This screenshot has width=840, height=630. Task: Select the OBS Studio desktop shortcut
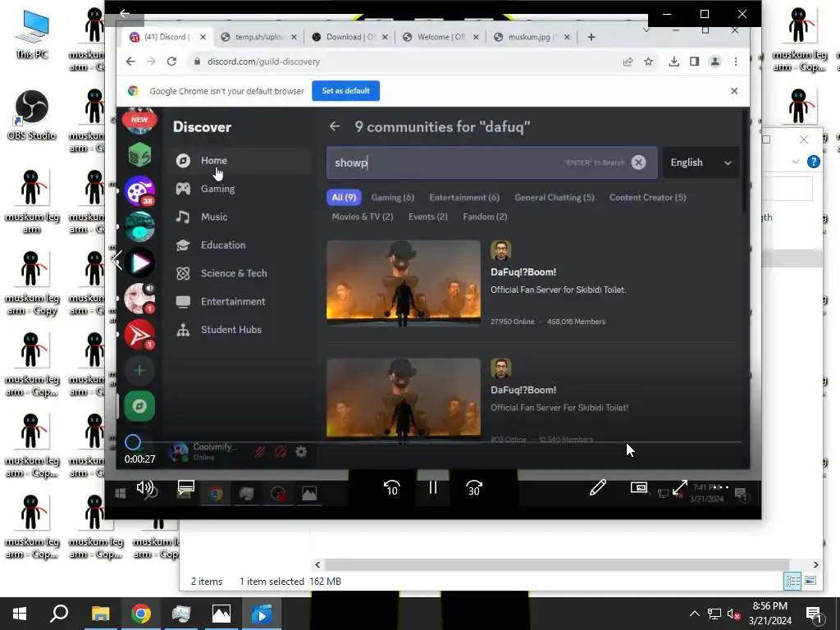[x=32, y=115]
